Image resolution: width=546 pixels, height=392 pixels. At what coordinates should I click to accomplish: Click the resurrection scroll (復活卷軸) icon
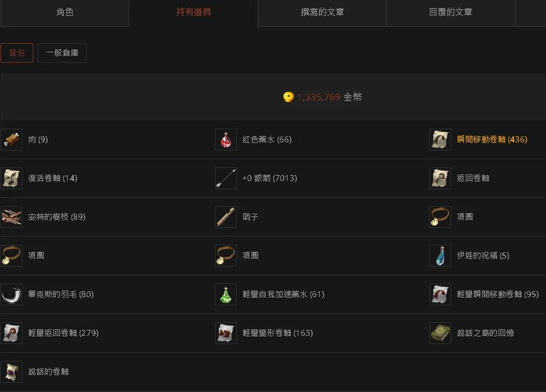pos(12,178)
